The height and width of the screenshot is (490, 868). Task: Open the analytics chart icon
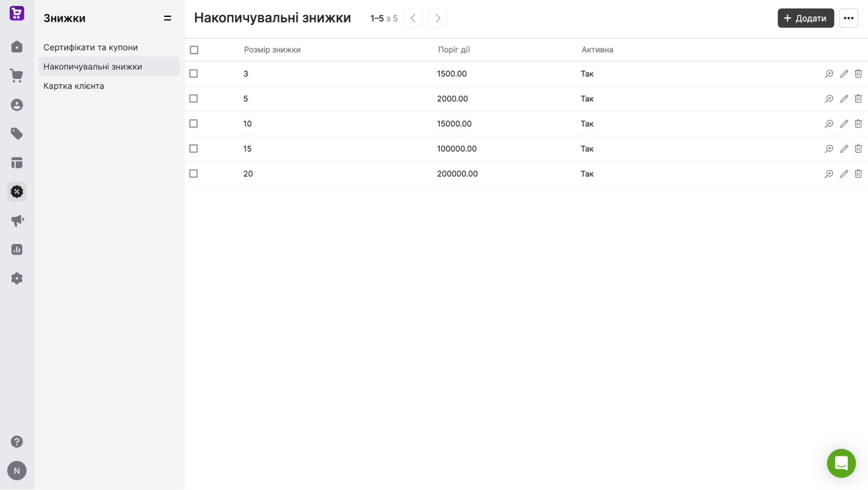pos(17,250)
